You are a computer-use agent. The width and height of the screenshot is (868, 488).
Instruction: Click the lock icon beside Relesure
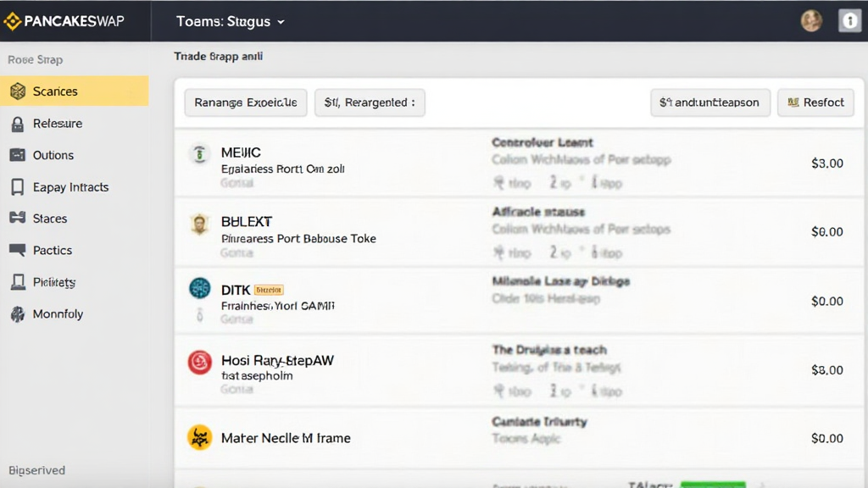point(17,124)
